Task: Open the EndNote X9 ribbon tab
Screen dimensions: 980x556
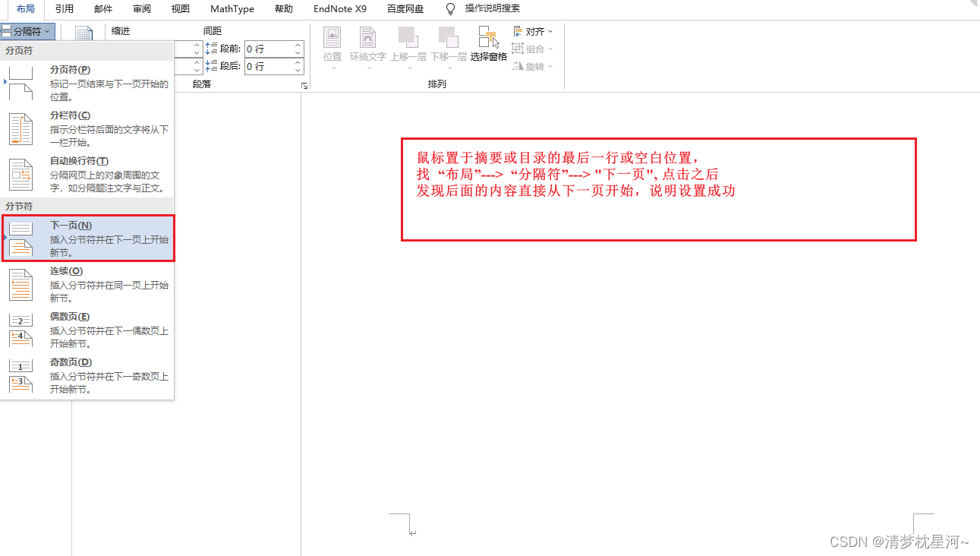Action: click(340, 9)
